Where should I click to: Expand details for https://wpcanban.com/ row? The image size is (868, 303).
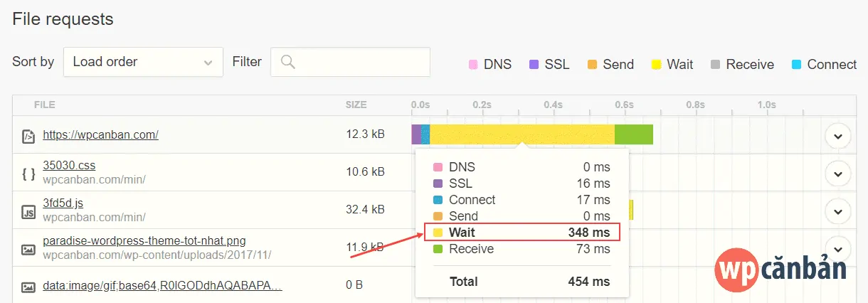tap(838, 135)
